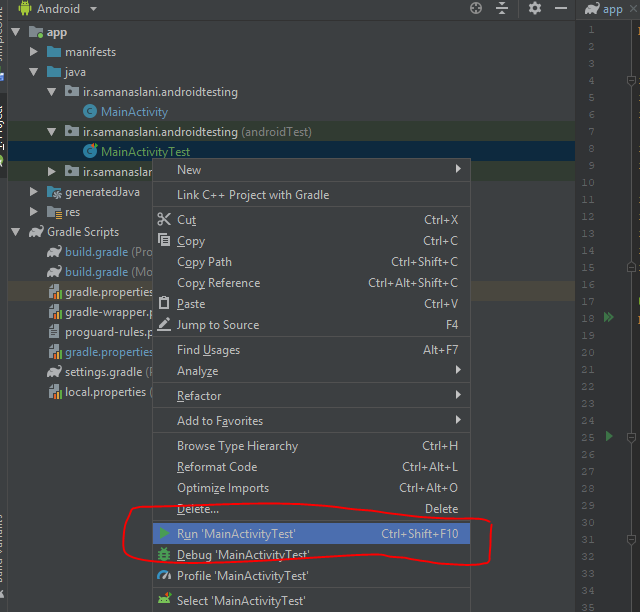The image size is (640, 612).
Task: Expand the res folder
Action: (34, 211)
